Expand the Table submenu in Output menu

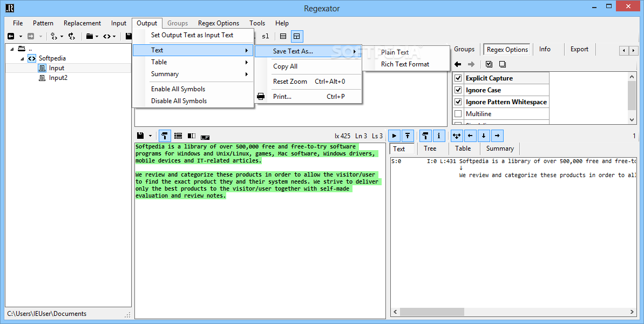[x=193, y=62]
